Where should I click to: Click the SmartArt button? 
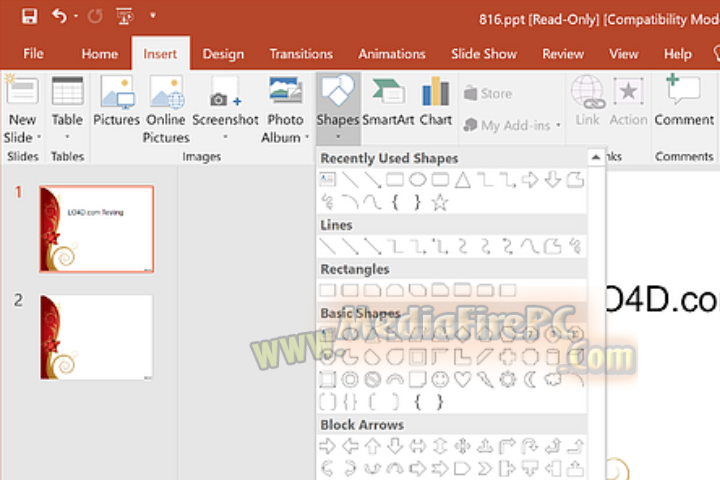388,101
